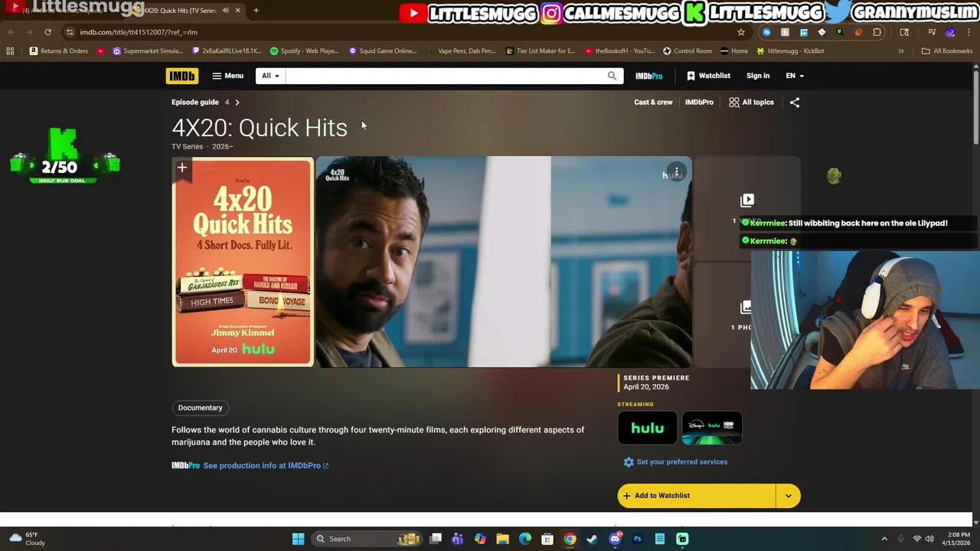Open the All search category dropdown
980x551 pixels.
[x=270, y=76]
